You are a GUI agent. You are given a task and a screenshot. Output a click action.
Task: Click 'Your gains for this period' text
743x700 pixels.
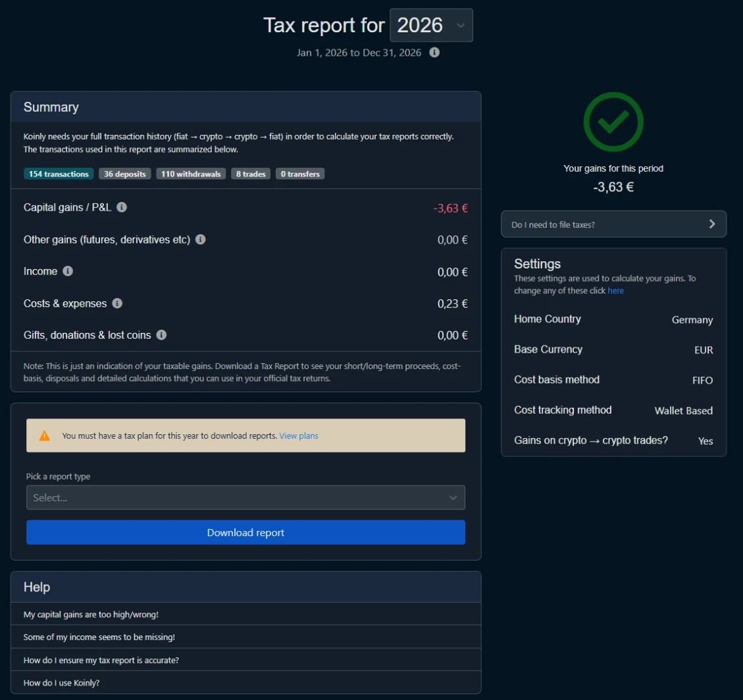point(613,168)
